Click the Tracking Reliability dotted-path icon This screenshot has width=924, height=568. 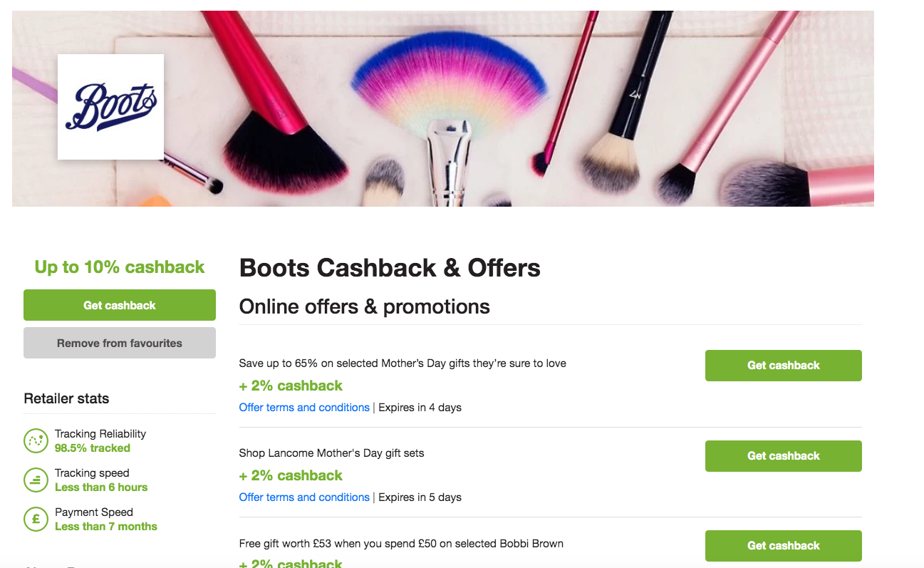36,440
